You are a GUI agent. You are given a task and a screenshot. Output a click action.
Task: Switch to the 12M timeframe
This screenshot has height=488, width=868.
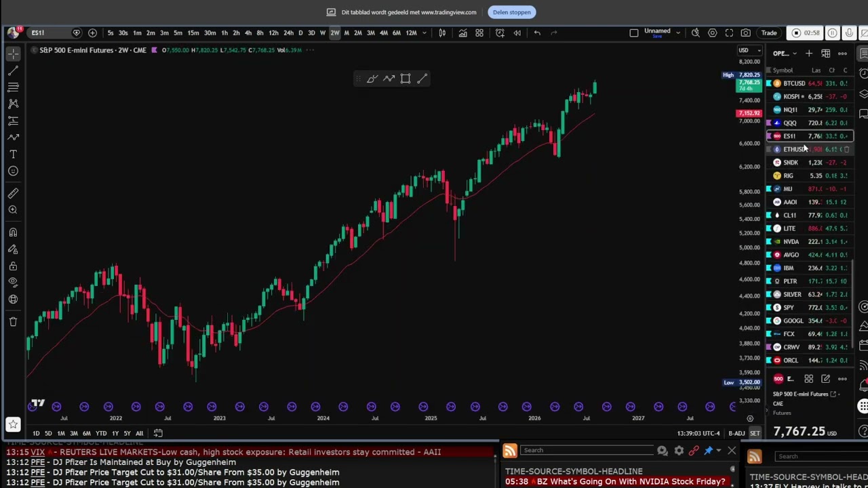click(x=411, y=33)
